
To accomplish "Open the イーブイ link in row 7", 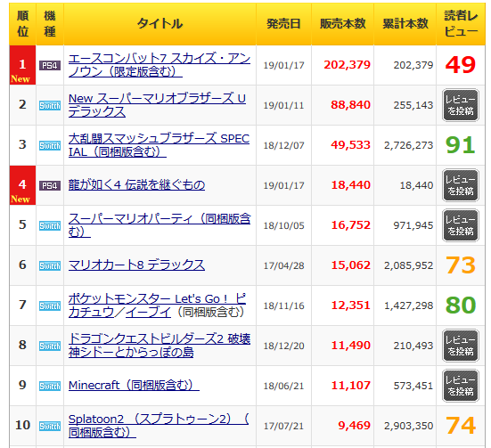I will [x=149, y=312].
